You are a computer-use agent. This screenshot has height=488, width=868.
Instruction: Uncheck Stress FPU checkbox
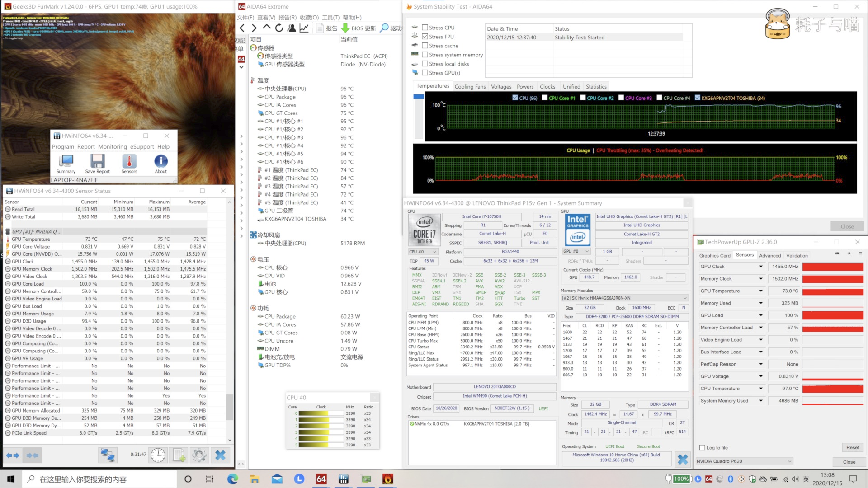(x=425, y=37)
